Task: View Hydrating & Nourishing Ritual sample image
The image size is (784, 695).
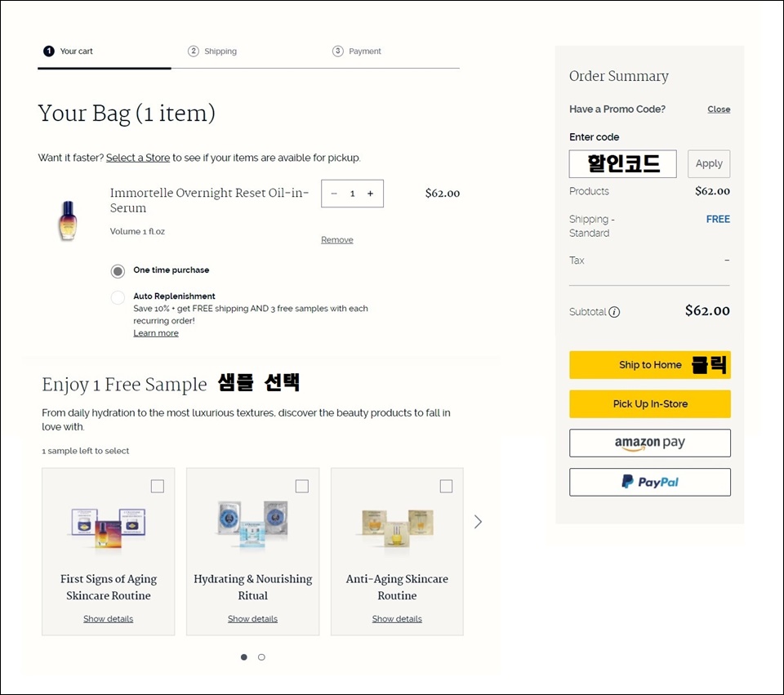Action: 253,524
